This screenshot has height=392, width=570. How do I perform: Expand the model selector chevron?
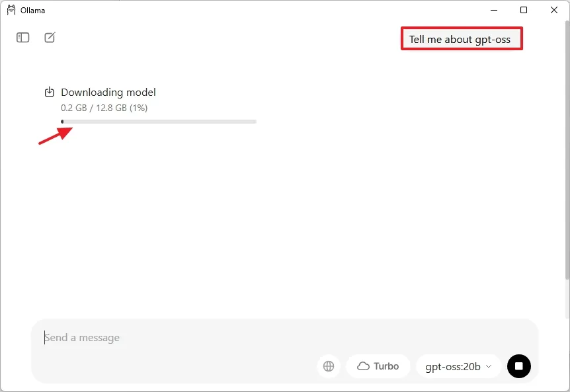click(488, 366)
